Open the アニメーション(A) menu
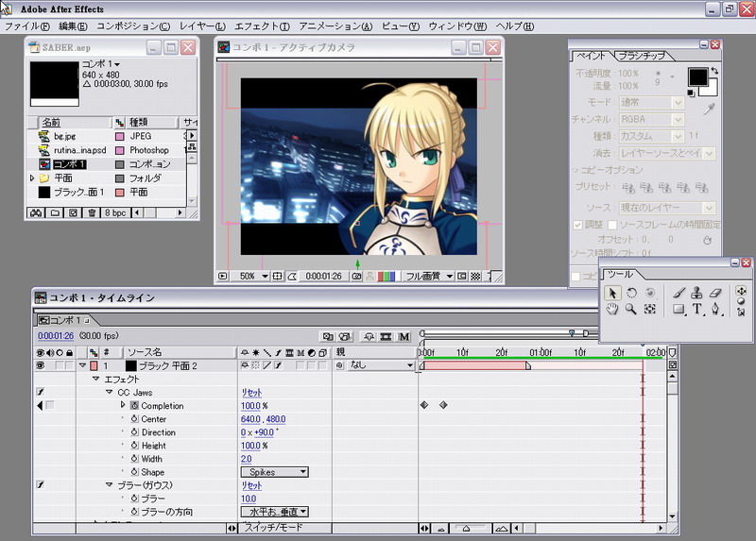 tap(335, 26)
